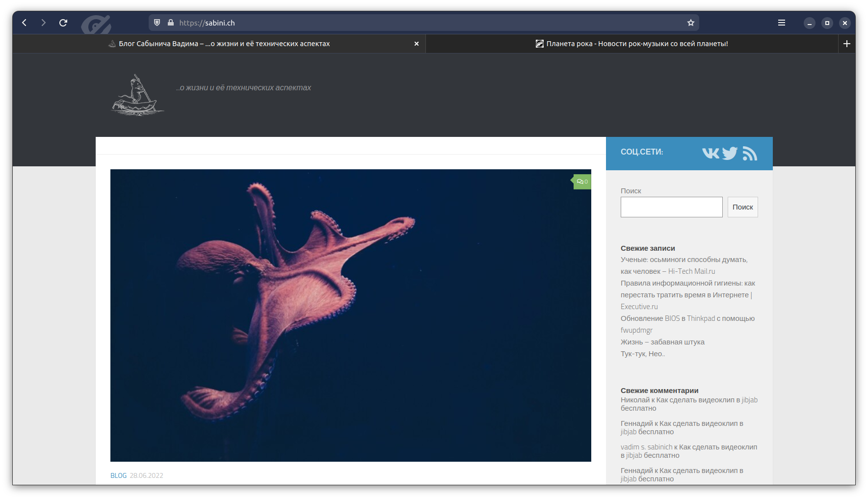The width and height of the screenshot is (868, 499).
Task: Reload the current page
Action: pyautogui.click(x=63, y=23)
